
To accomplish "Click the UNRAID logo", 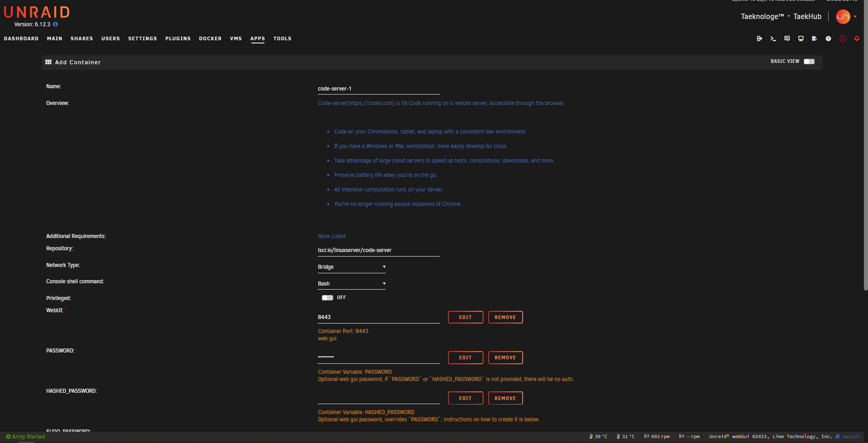I will 37,12.
